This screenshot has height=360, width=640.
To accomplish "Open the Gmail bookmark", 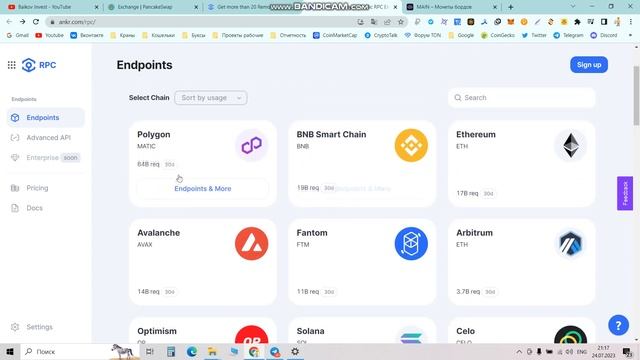I will click(x=18, y=36).
